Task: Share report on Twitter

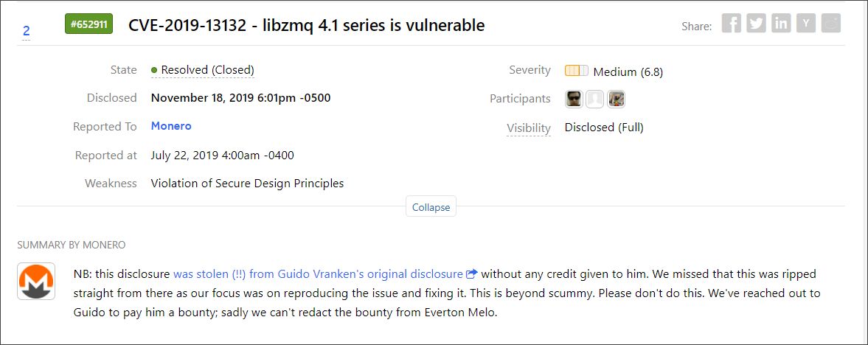Action: pos(756,24)
